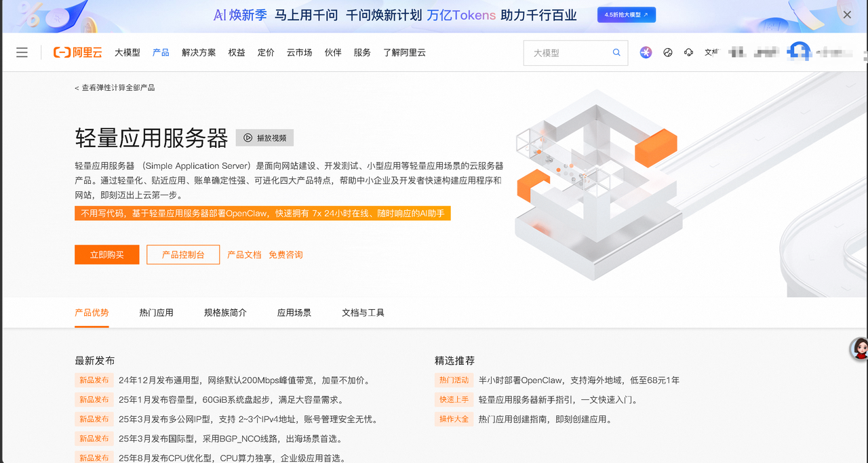Open the purple AI assistant icon

[x=646, y=52]
